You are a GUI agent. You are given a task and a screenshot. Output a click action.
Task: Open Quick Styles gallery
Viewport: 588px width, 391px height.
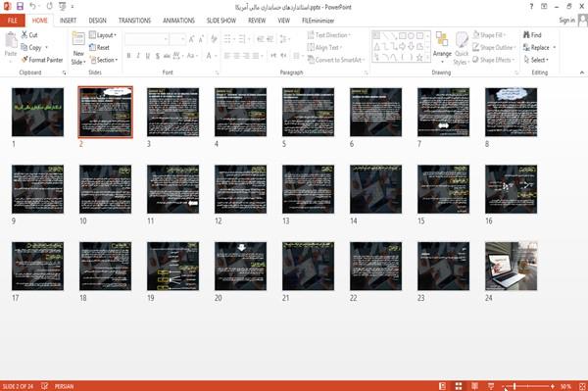click(x=462, y=48)
